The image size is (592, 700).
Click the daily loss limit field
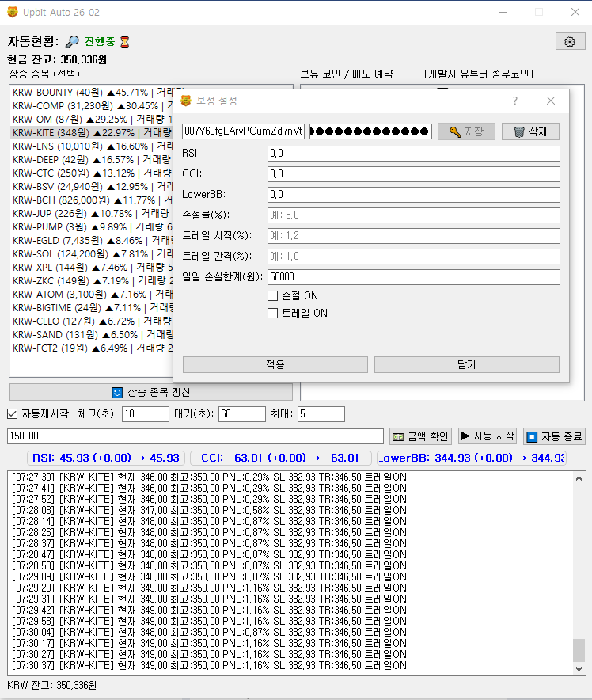[413, 277]
